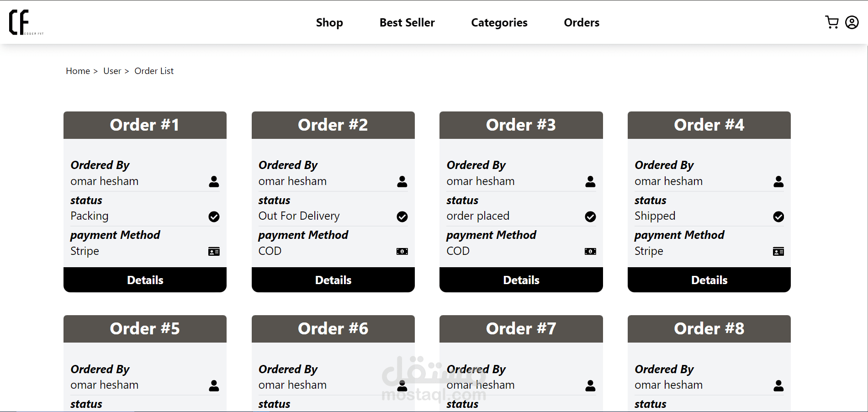868x412 pixels.
Task: Click the Stripe card icon in Order #4
Action: coord(778,251)
